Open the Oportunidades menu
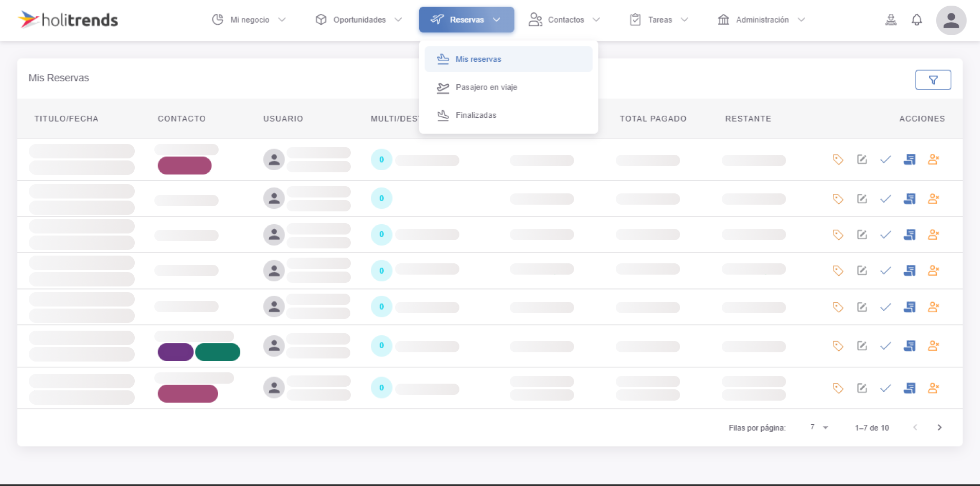The height and width of the screenshot is (486, 980). point(359,20)
